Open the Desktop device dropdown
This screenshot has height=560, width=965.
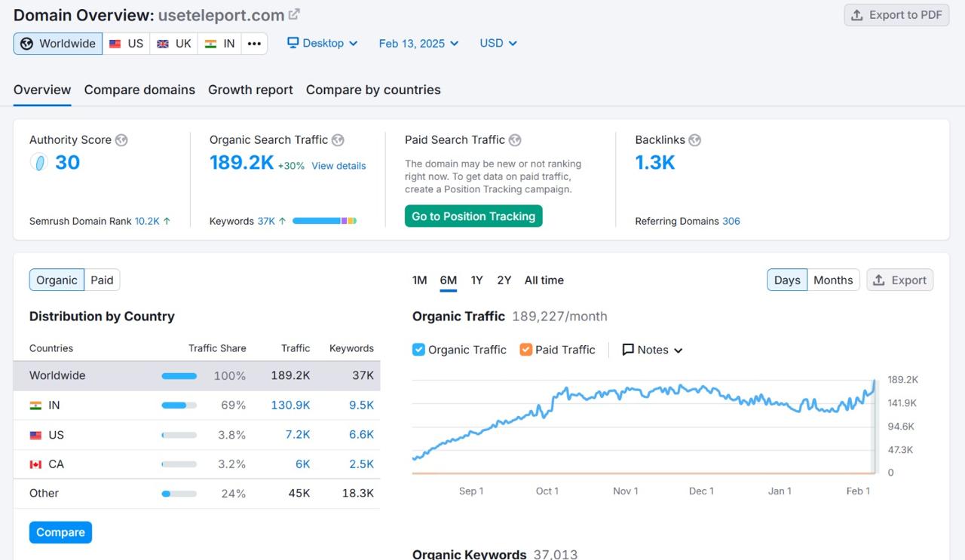pos(323,44)
